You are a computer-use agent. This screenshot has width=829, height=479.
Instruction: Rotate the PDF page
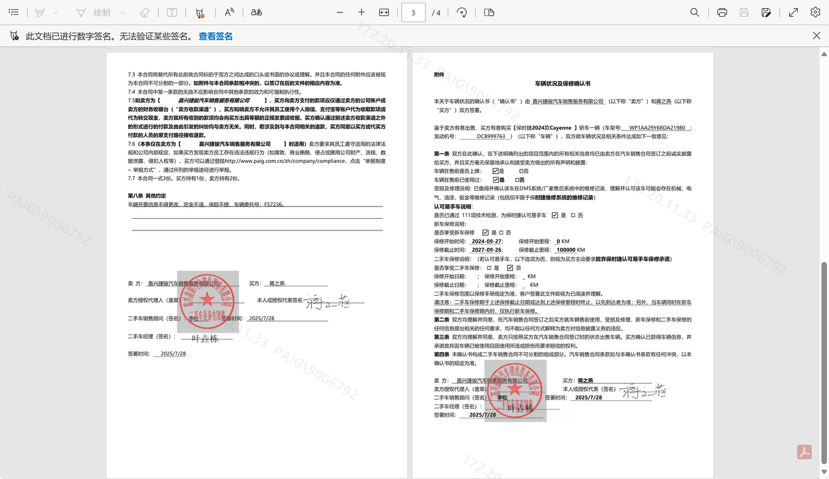coord(462,13)
